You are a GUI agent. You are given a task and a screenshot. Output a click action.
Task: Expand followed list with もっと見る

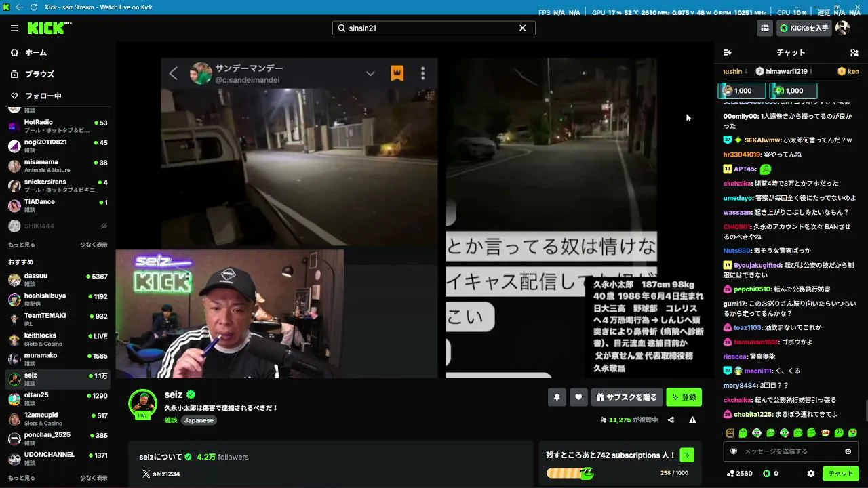(x=22, y=245)
